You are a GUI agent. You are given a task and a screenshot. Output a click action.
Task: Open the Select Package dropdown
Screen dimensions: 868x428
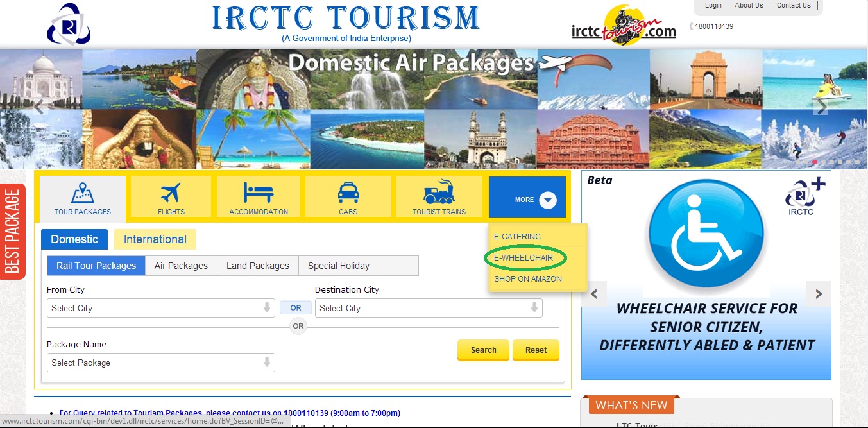pos(160,363)
